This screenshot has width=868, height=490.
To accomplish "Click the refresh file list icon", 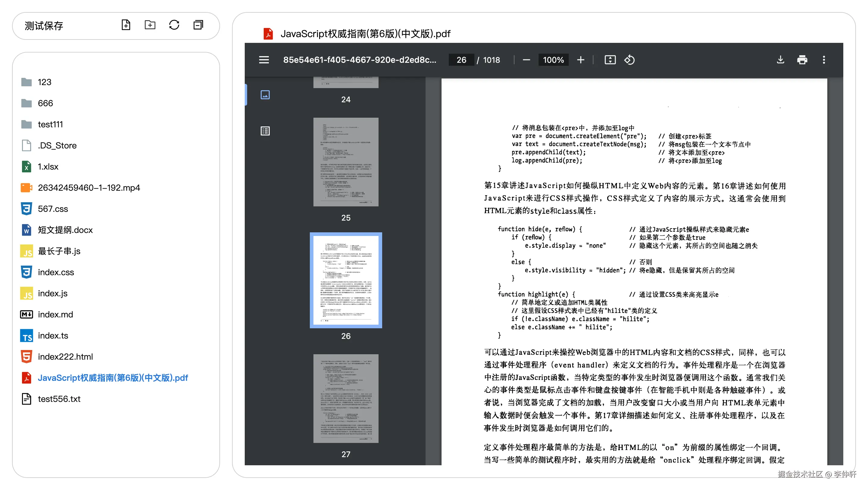I will tap(174, 25).
